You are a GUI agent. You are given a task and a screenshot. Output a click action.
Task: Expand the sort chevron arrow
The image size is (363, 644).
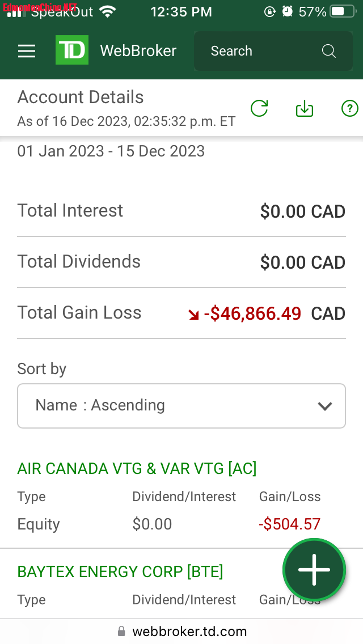pos(324,406)
